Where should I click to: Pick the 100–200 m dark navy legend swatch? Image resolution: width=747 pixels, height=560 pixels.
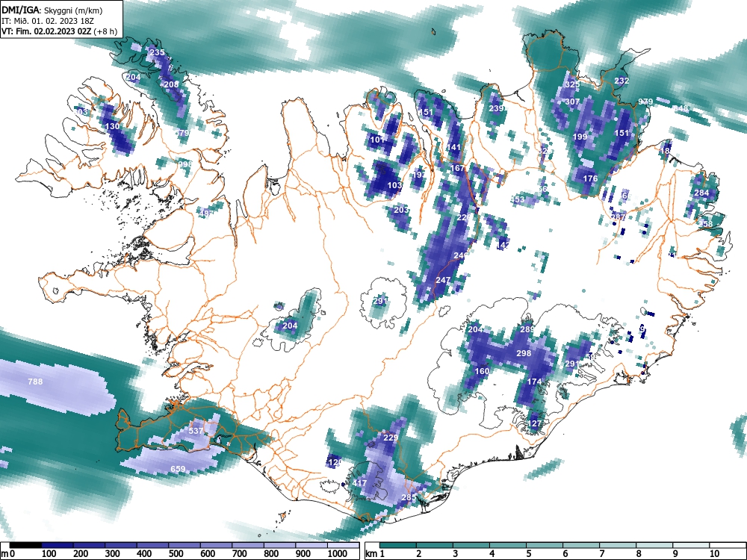point(58,545)
